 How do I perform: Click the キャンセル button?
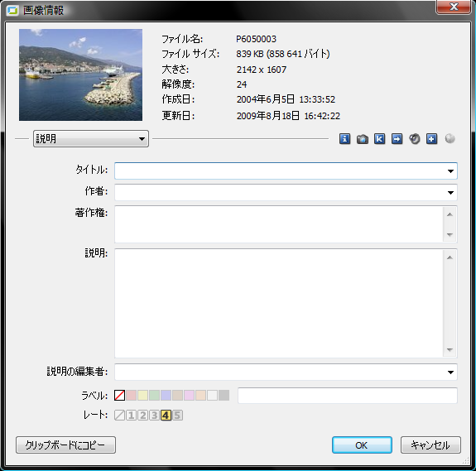430,445
